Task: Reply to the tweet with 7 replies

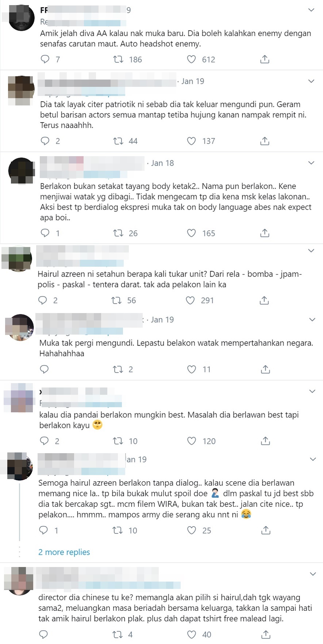Action: (45, 59)
